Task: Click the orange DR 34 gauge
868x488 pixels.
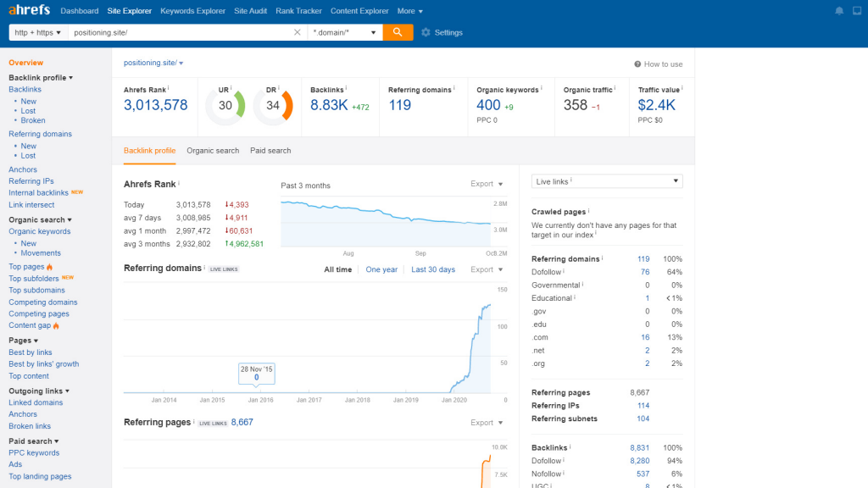Action: [273, 106]
